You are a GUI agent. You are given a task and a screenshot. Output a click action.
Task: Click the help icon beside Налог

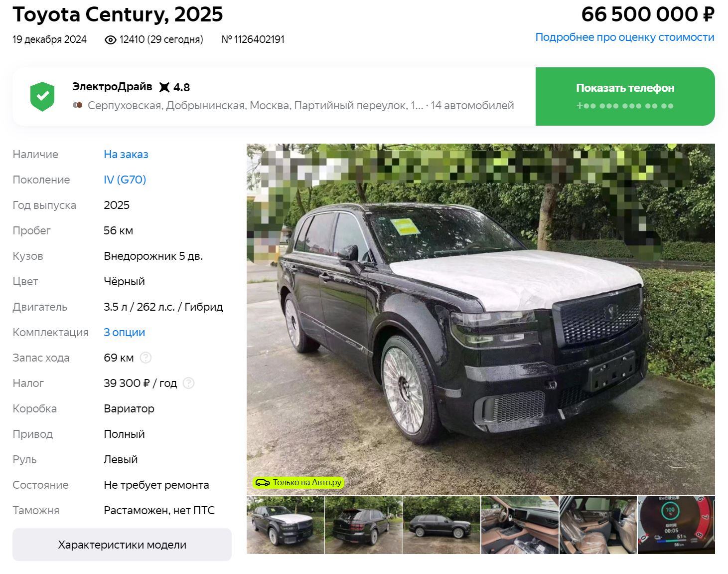click(x=188, y=383)
